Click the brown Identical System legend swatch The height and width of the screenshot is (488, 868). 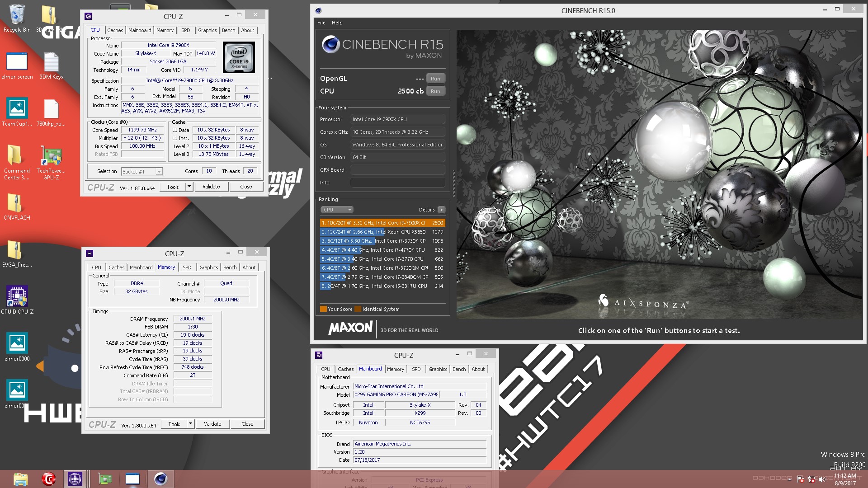358,309
